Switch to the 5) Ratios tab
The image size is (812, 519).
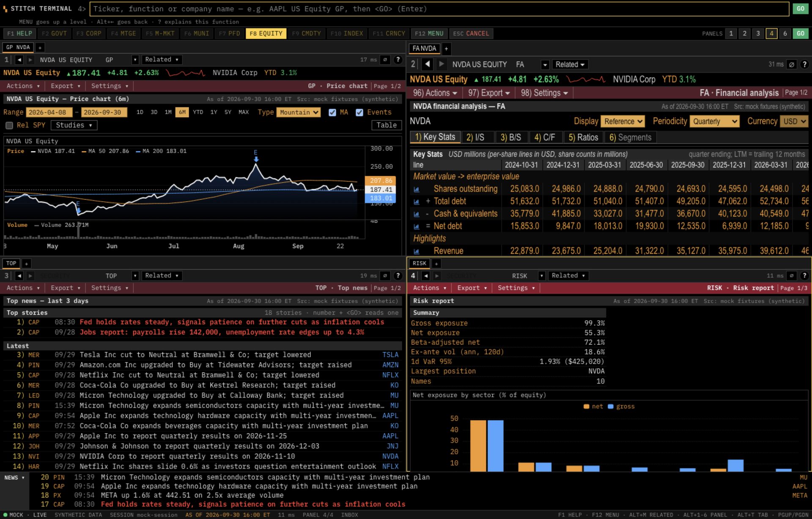(x=583, y=137)
